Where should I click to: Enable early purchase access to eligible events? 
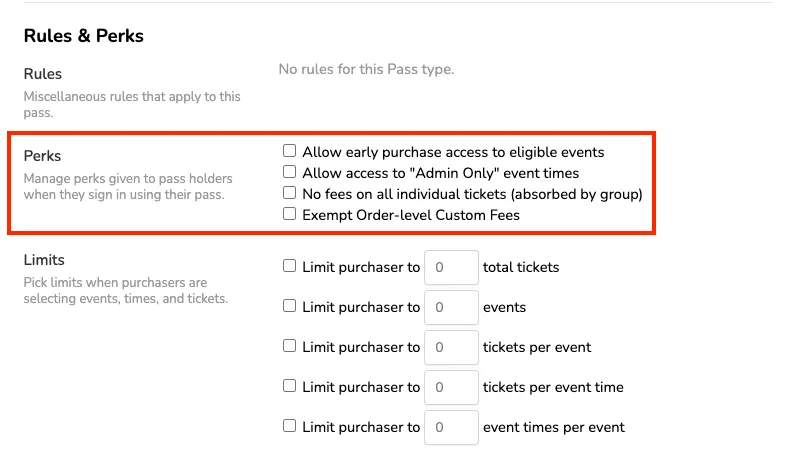point(290,151)
